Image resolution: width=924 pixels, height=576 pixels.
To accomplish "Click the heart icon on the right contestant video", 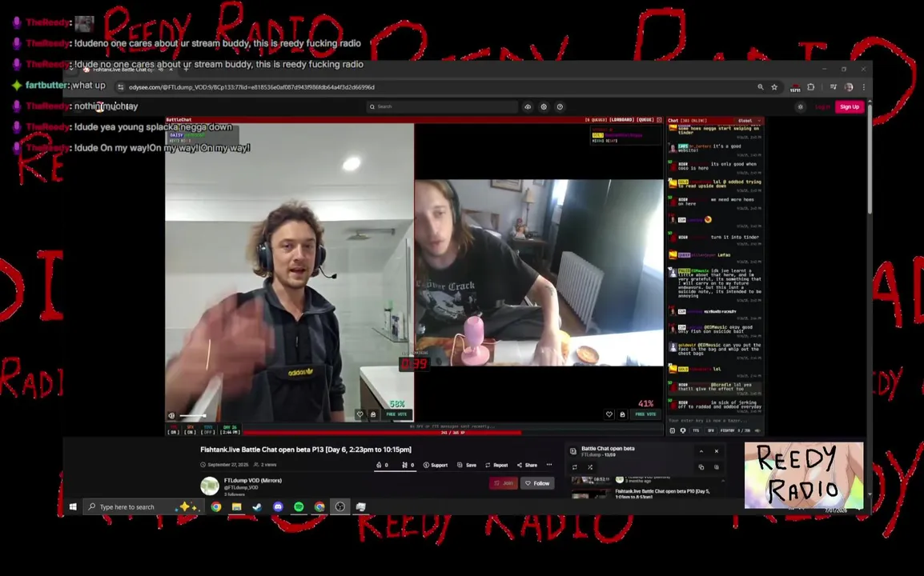I will coord(609,414).
